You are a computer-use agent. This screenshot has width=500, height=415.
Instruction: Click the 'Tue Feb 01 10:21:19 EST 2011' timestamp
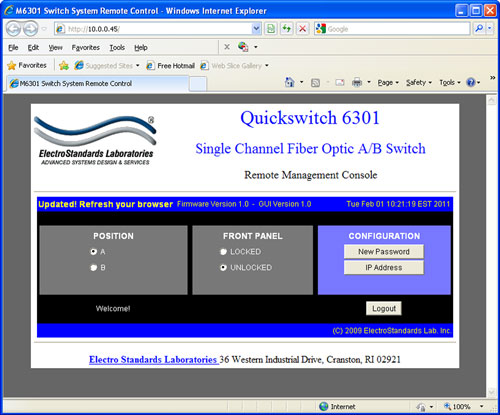pos(398,204)
